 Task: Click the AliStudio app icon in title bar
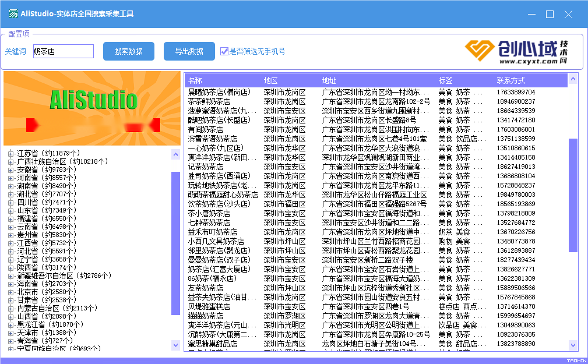13,14
